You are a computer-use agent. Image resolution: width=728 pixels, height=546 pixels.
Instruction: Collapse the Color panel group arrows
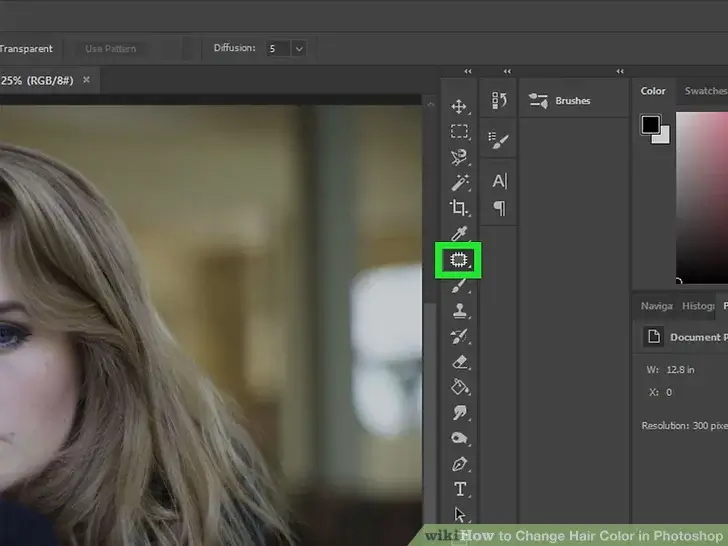pyautogui.click(x=620, y=72)
